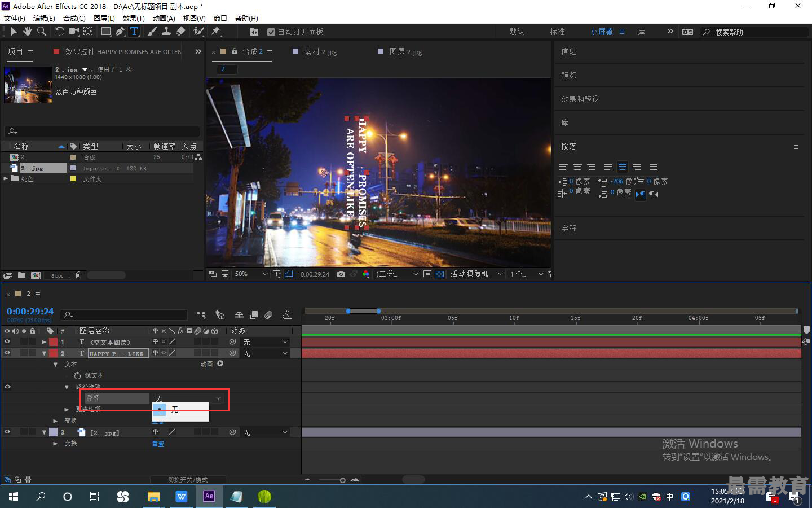Hide the HAPPY P...LIKE text layer
812x508 pixels.
[x=7, y=353]
